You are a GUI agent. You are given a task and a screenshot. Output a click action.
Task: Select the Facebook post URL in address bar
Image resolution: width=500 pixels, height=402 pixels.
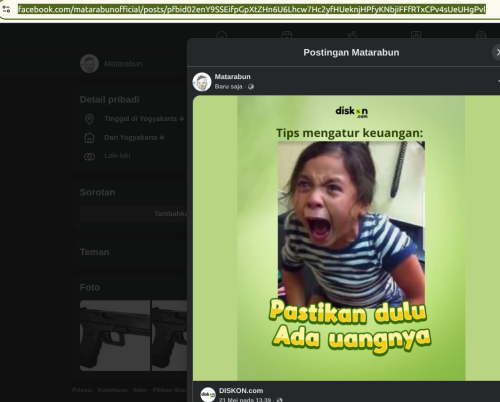(252, 9)
